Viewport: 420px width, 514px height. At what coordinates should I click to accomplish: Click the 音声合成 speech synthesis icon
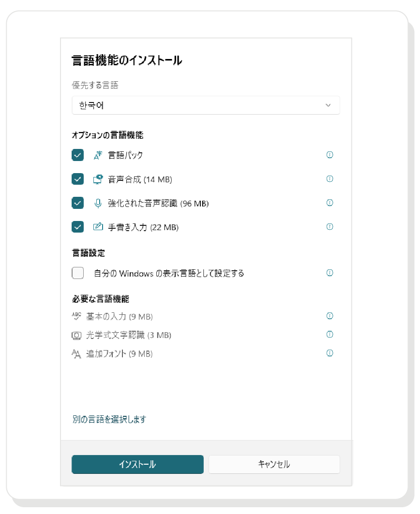coord(97,179)
